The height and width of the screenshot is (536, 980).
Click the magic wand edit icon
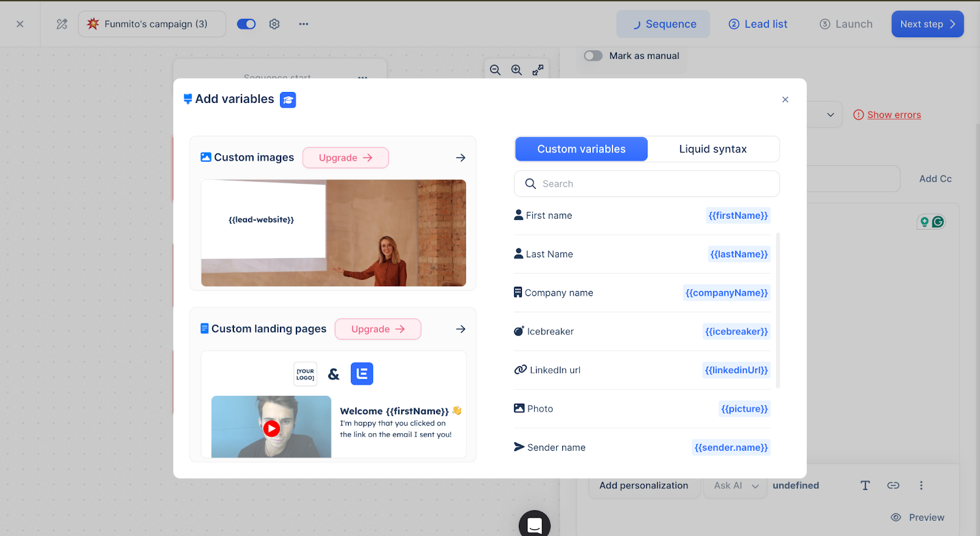[62, 24]
